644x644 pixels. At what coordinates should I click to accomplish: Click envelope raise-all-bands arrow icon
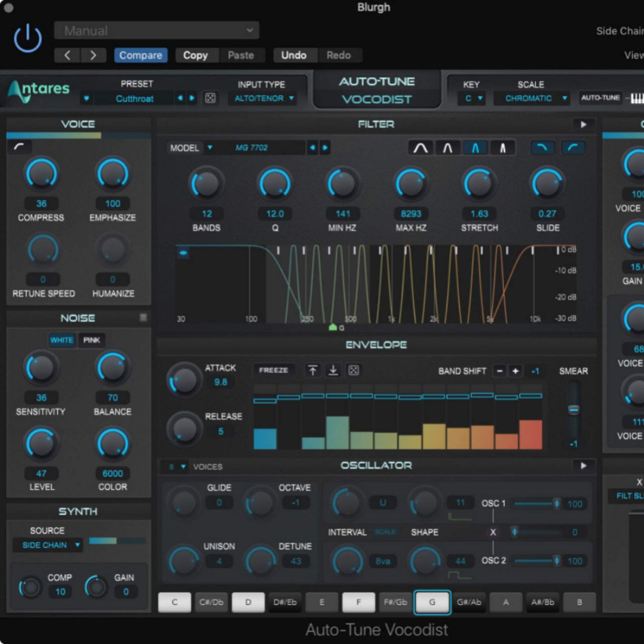(312, 370)
